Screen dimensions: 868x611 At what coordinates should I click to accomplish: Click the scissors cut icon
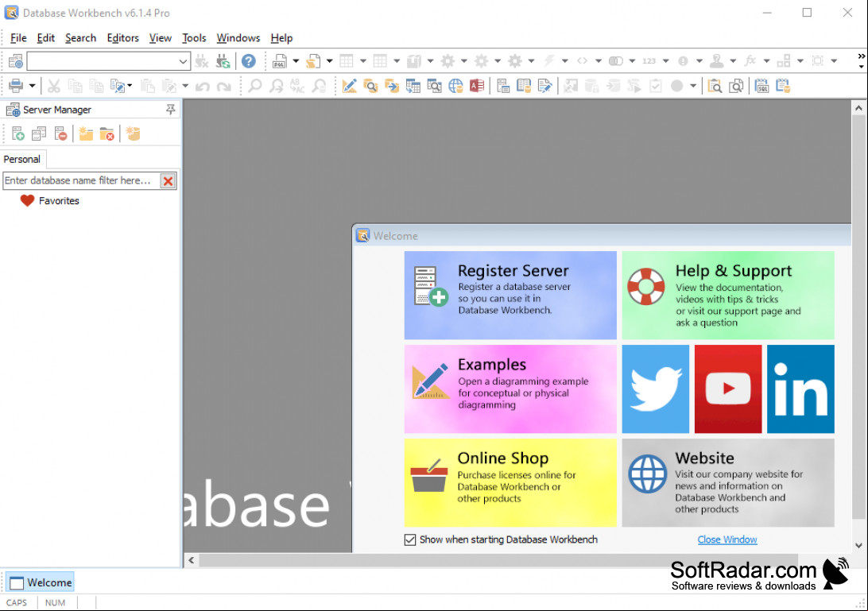pos(54,86)
